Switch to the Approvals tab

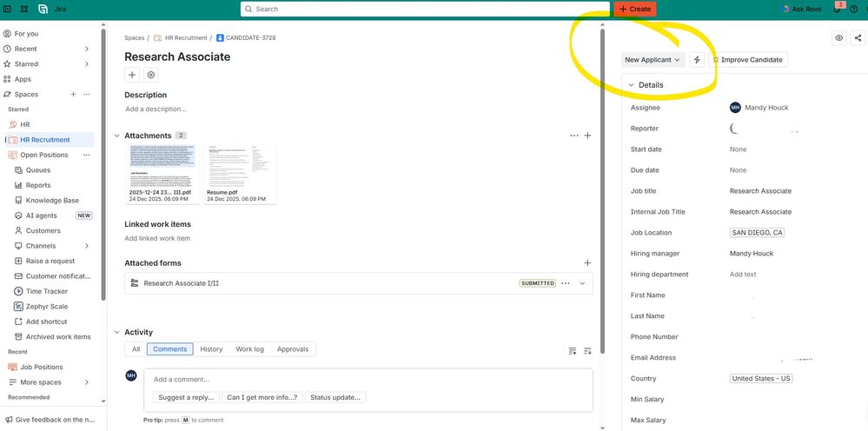(293, 349)
